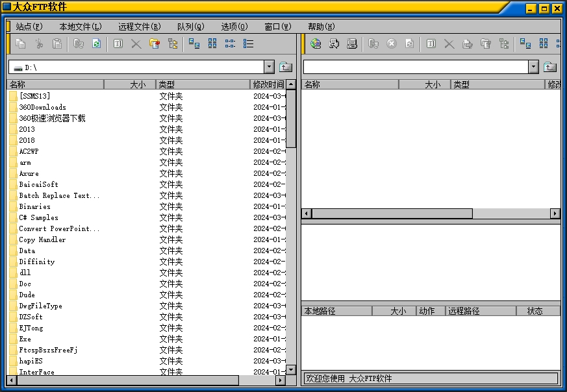567x392 pixels.
Task: Sort remote files by 名称 column
Action: point(350,84)
